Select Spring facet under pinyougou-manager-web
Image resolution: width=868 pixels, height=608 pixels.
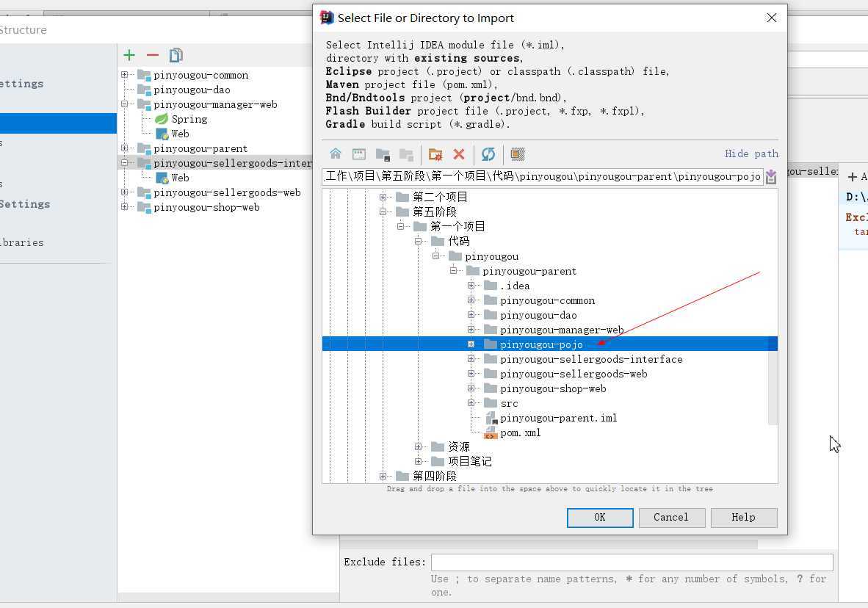tap(189, 119)
